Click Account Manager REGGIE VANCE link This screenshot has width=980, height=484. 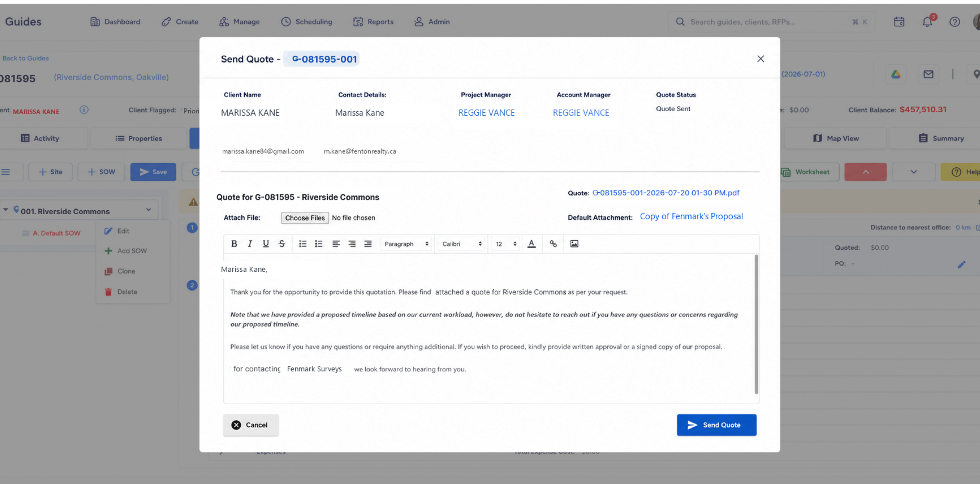pyautogui.click(x=581, y=113)
